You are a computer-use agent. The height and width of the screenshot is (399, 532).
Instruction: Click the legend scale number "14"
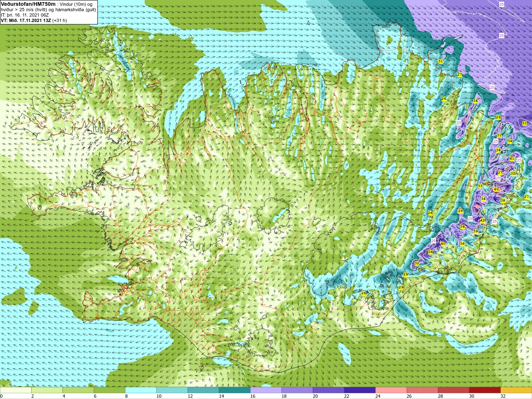(x=222, y=396)
